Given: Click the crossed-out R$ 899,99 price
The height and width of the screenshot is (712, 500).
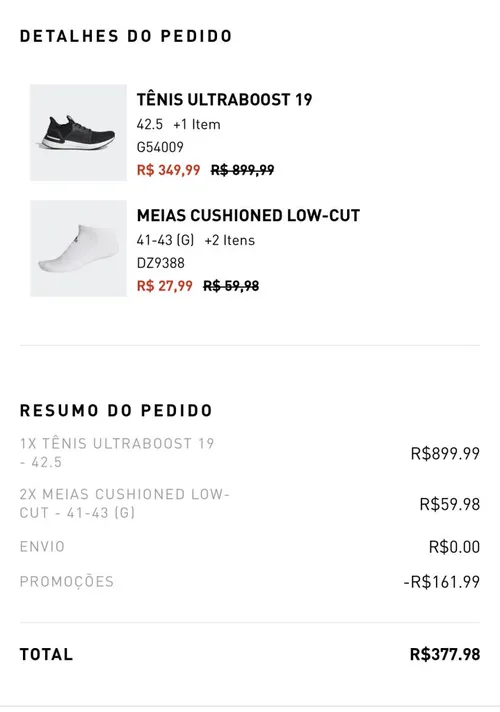Looking at the screenshot, I should (x=243, y=170).
